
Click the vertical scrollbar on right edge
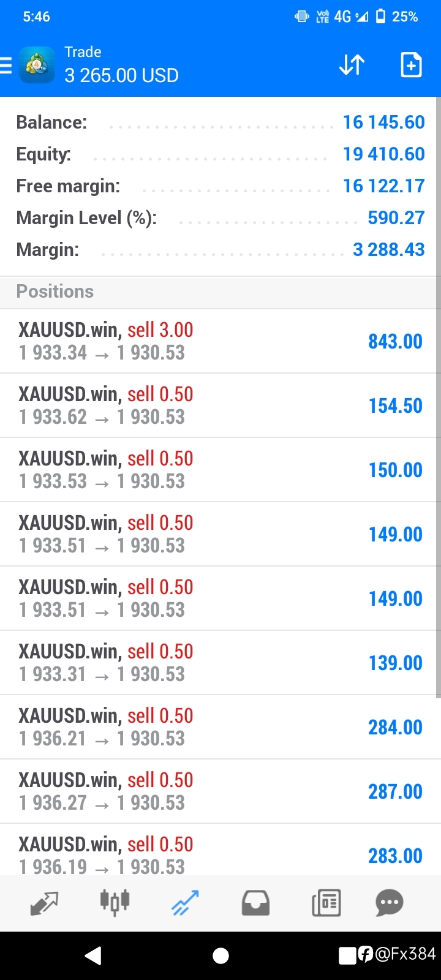tap(439, 397)
